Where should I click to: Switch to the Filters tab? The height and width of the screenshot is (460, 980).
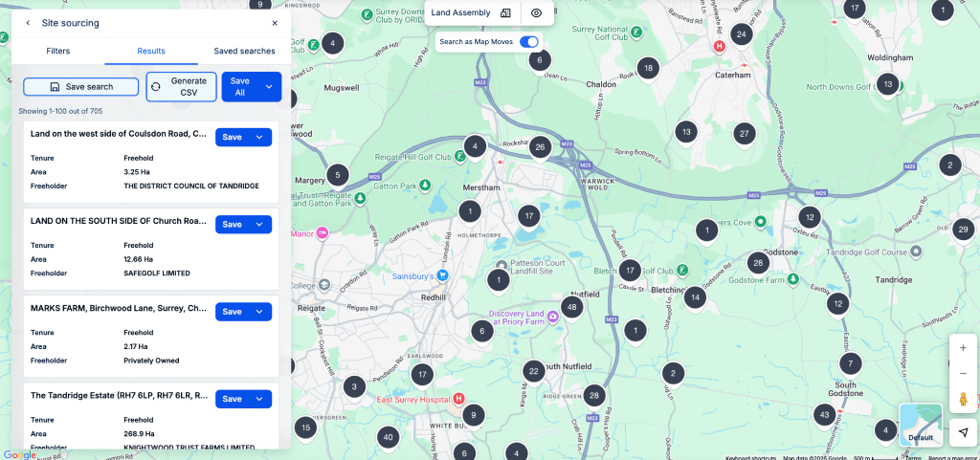(x=57, y=51)
